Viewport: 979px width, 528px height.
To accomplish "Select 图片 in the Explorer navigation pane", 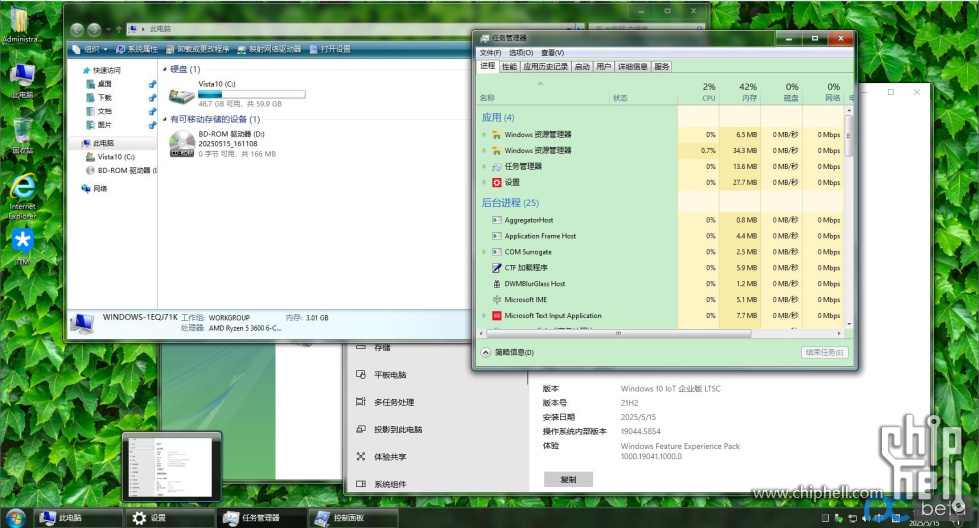I will 104,125.
